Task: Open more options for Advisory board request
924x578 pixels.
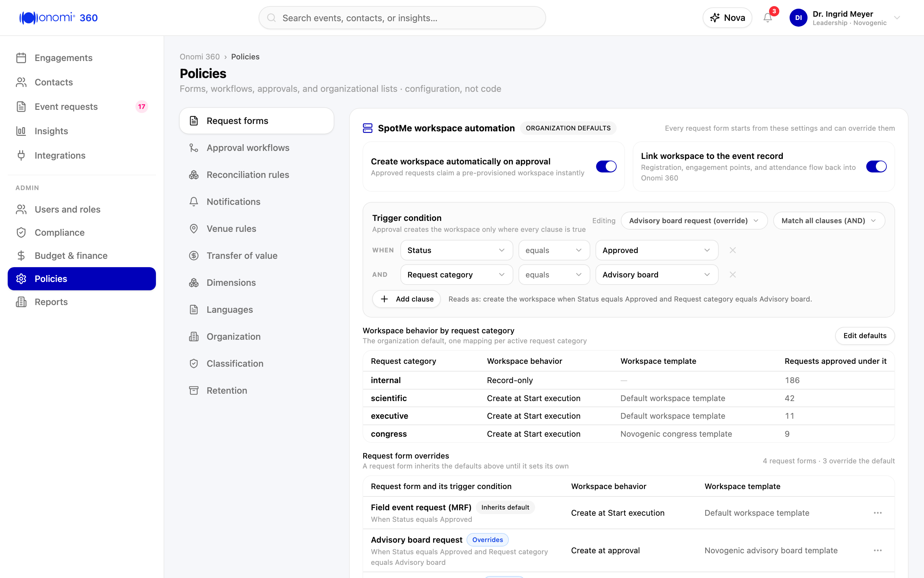Action: click(x=877, y=550)
